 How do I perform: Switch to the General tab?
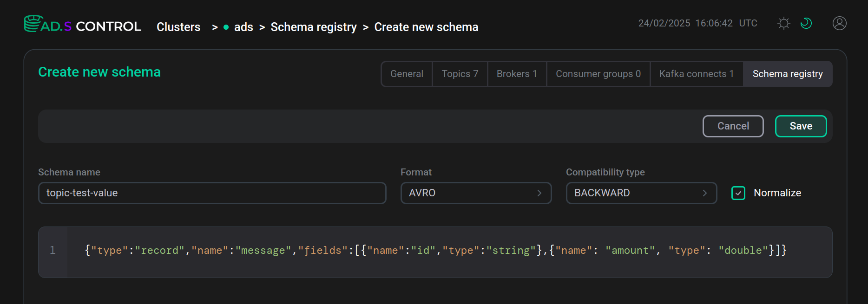[x=407, y=74]
